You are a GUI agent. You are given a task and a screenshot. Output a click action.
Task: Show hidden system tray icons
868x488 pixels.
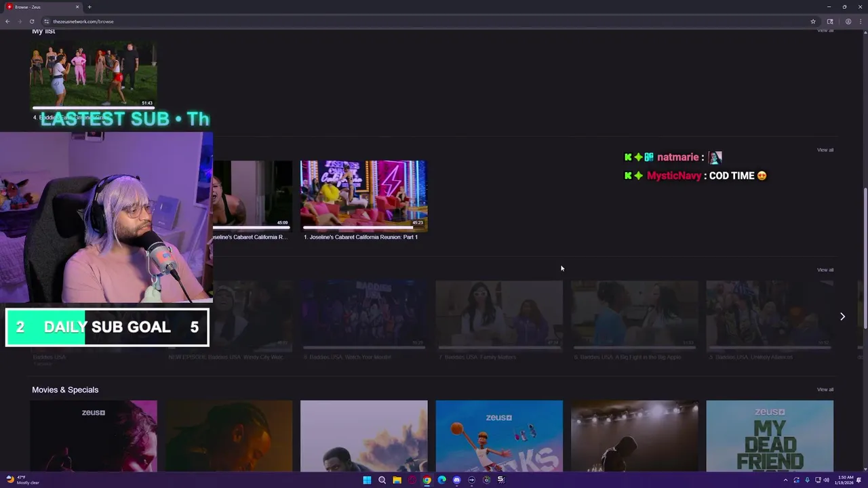[x=786, y=480]
